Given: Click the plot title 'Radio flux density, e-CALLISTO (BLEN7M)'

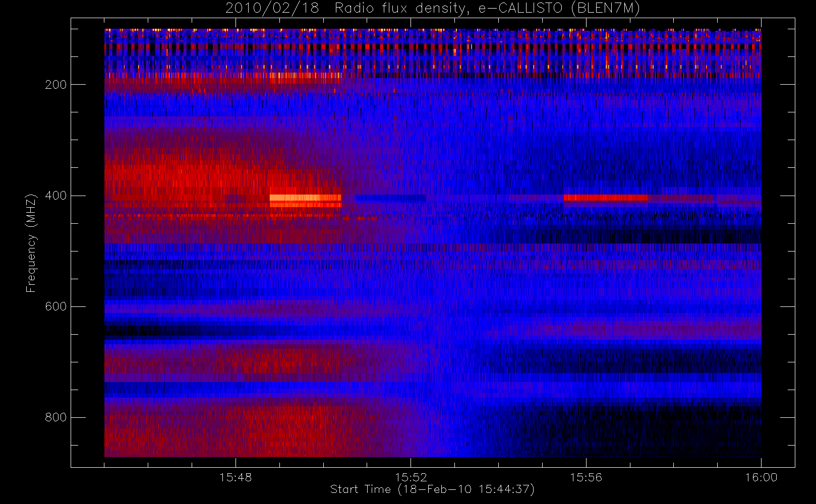Looking at the screenshot, I should point(487,8).
